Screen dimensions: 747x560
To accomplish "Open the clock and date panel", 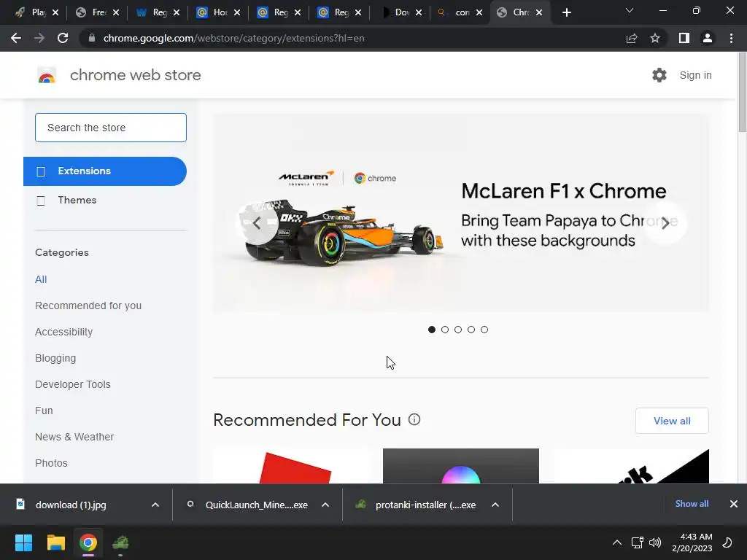I will tap(692, 542).
